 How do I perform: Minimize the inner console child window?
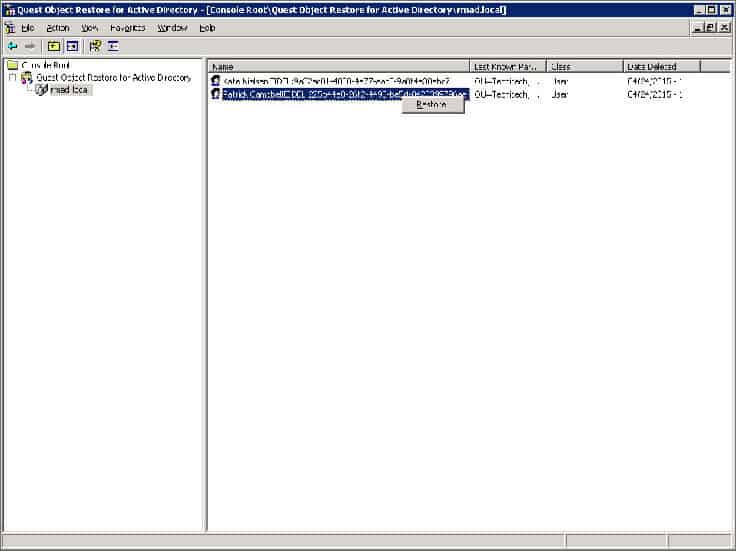698,28
